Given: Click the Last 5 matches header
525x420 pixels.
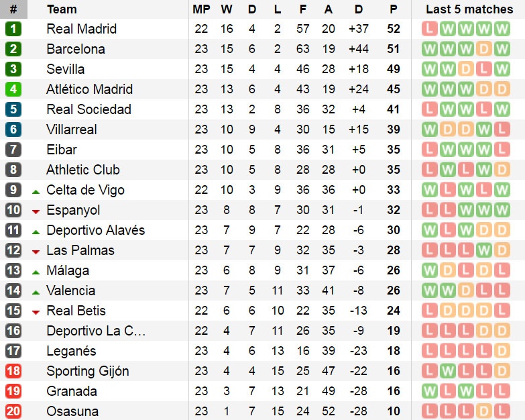Looking at the screenshot, I should [469, 9].
